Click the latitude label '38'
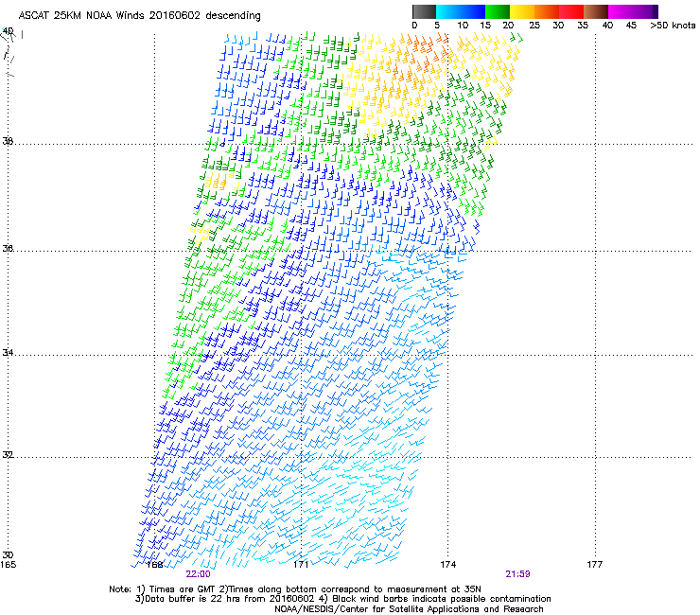This screenshot has height=615, width=700. coord(8,141)
